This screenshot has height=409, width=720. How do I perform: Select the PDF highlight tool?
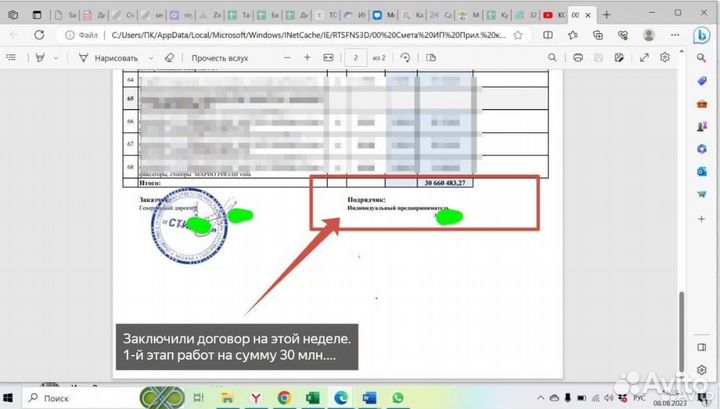click(40, 57)
